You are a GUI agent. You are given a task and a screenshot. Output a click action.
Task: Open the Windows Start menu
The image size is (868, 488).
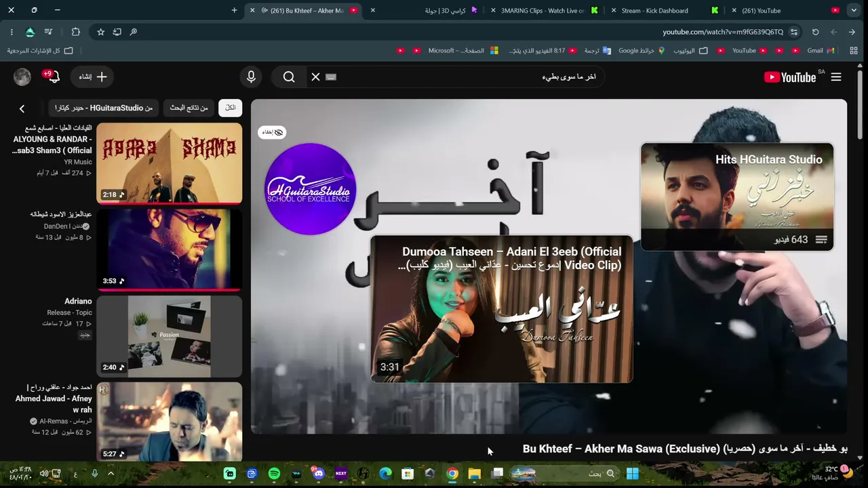[632, 474]
